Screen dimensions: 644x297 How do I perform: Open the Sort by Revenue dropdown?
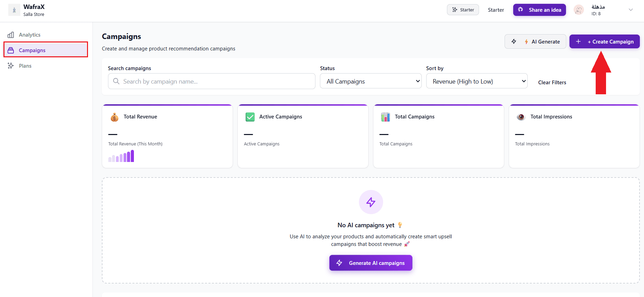(x=477, y=82)
